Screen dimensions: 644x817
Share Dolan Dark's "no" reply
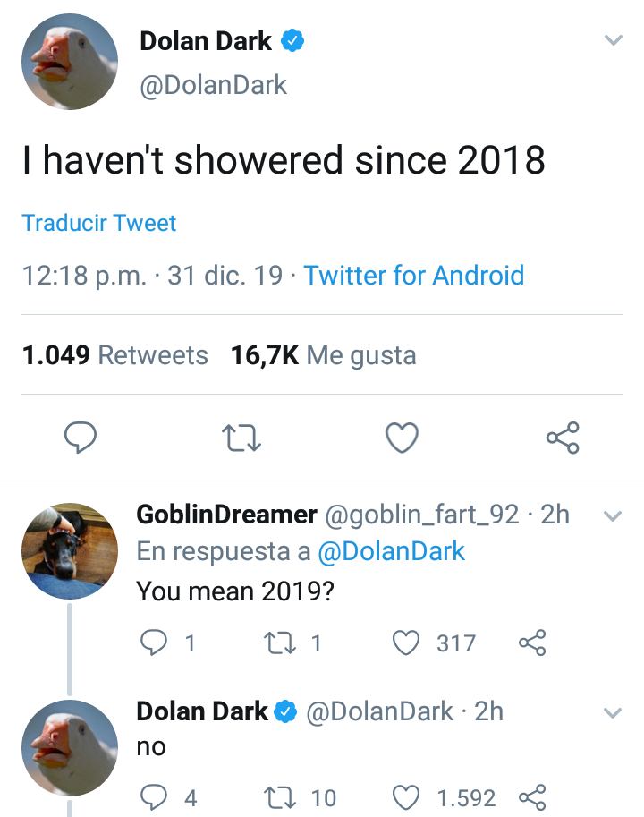click(531, 796)
